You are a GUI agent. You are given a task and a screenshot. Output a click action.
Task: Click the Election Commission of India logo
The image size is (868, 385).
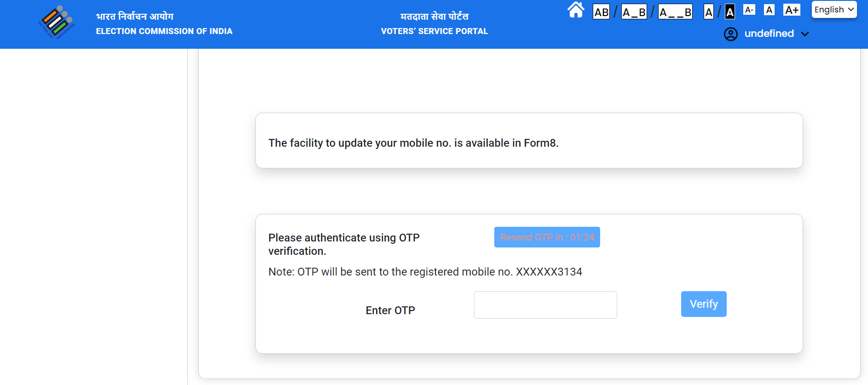(x=56, y=22)
